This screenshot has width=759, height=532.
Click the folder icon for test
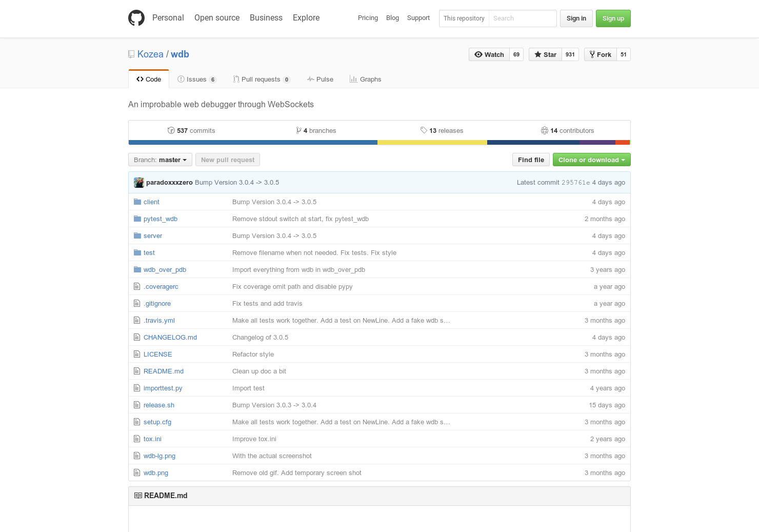pos(137,252)
